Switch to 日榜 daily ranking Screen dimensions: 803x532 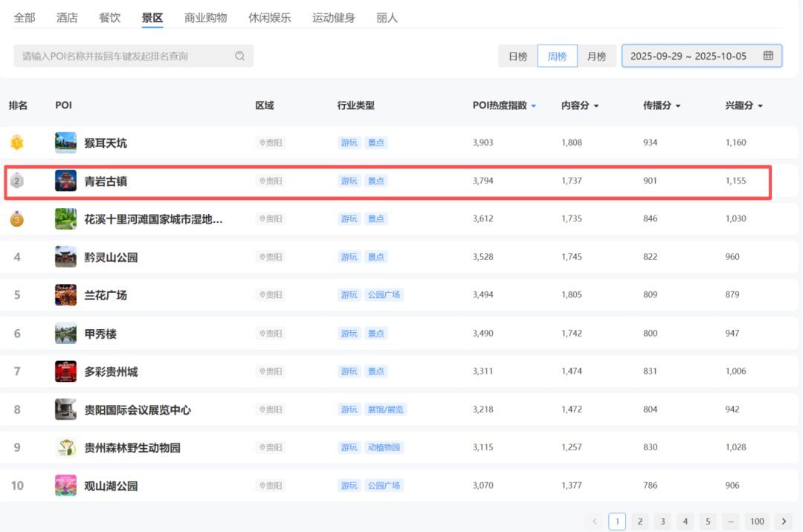click(x=517, y=56)
